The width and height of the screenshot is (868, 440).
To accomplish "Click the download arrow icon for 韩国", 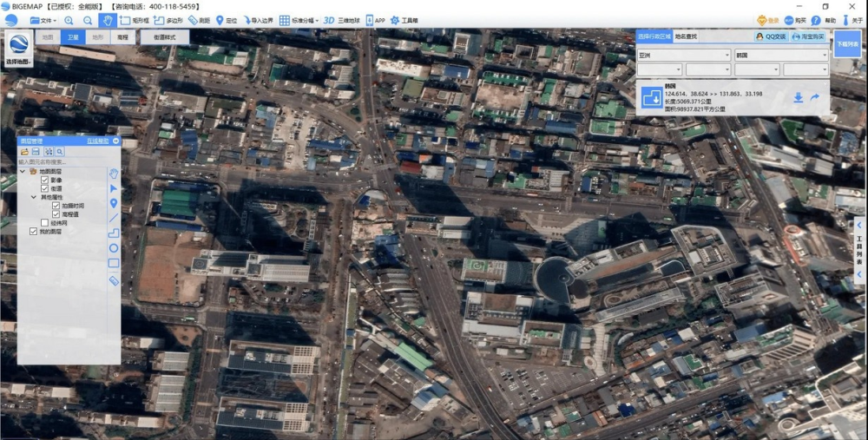I will [x=799, y=97].
